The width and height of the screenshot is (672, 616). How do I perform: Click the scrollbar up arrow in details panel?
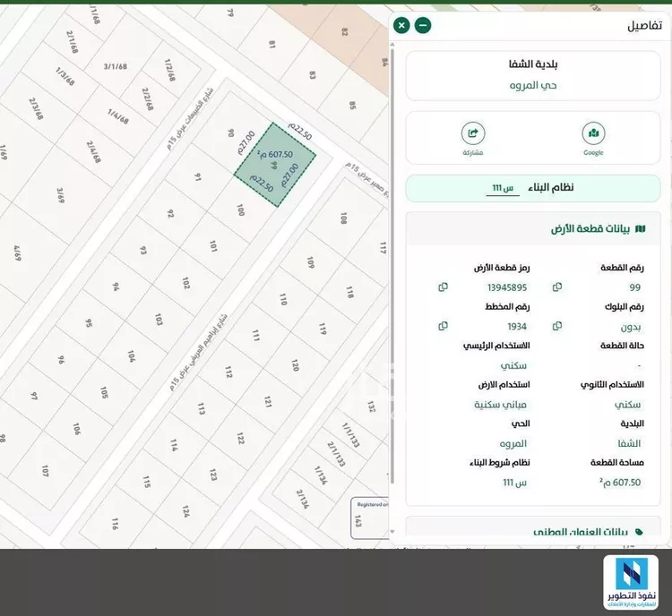tap(392, 44)
